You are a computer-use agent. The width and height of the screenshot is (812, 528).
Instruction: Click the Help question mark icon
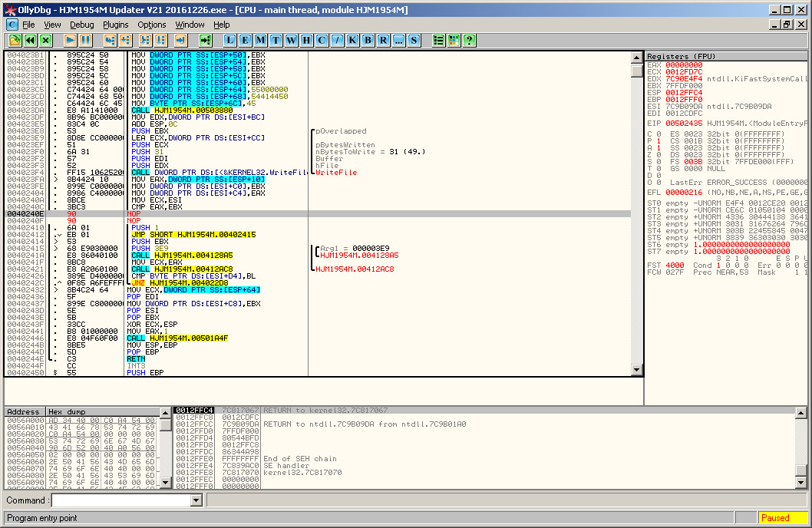tap(469, 40)
